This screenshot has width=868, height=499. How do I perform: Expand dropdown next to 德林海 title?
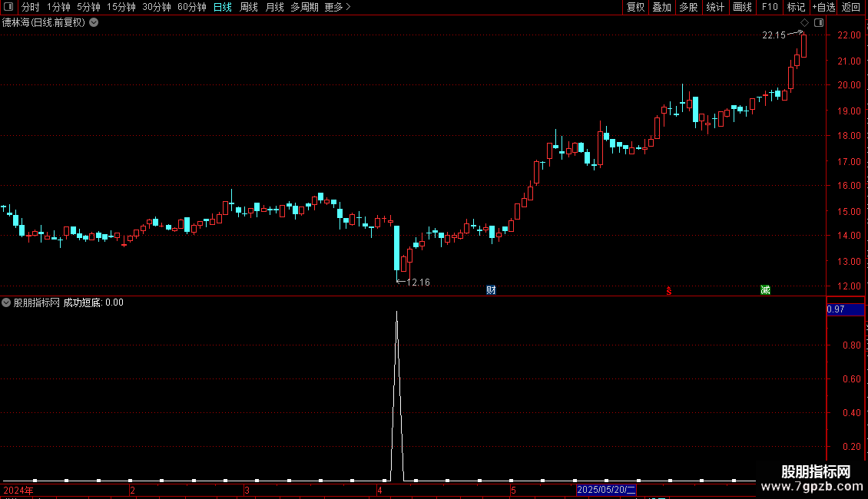pos(94,23)
